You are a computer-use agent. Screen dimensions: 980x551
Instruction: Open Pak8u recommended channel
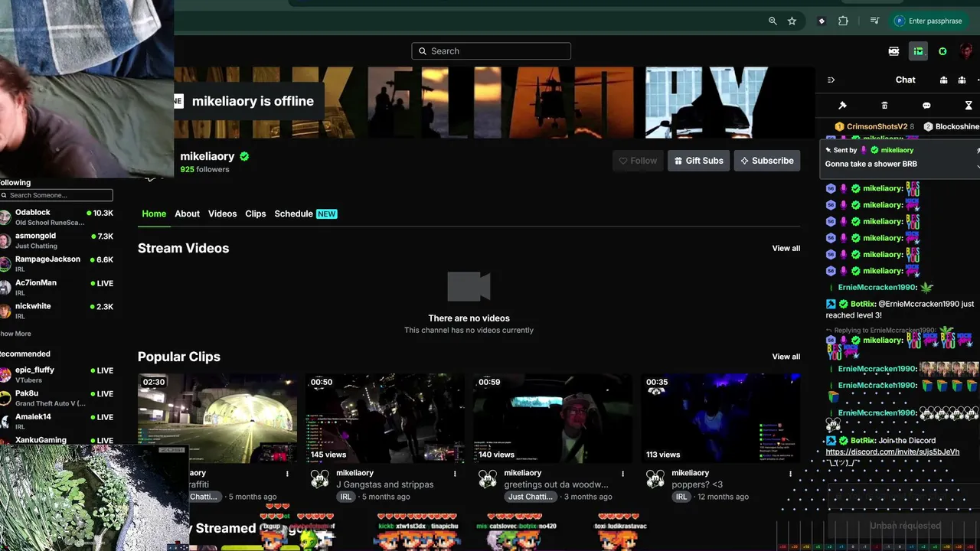point(57,398)
